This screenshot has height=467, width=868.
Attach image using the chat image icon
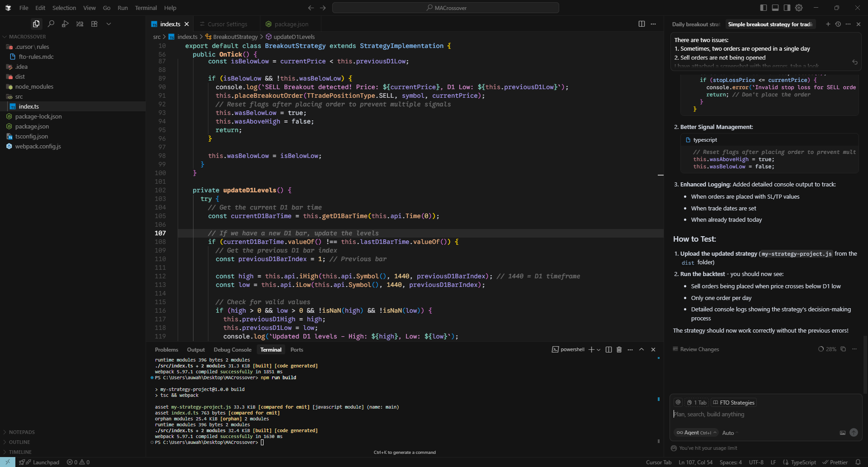(843, 433)
